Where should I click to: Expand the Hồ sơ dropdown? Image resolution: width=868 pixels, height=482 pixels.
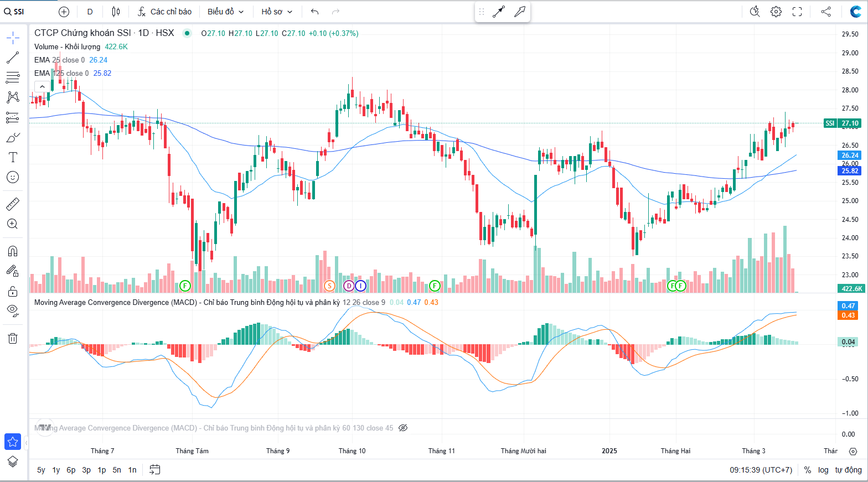pyautogui.click(x=277, y=12)
